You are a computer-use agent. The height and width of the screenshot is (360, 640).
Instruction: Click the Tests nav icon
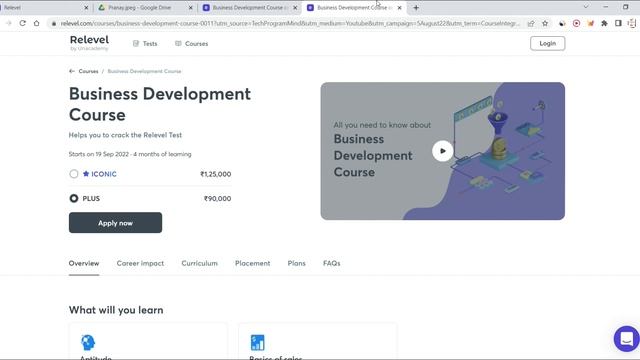(136, 44)
